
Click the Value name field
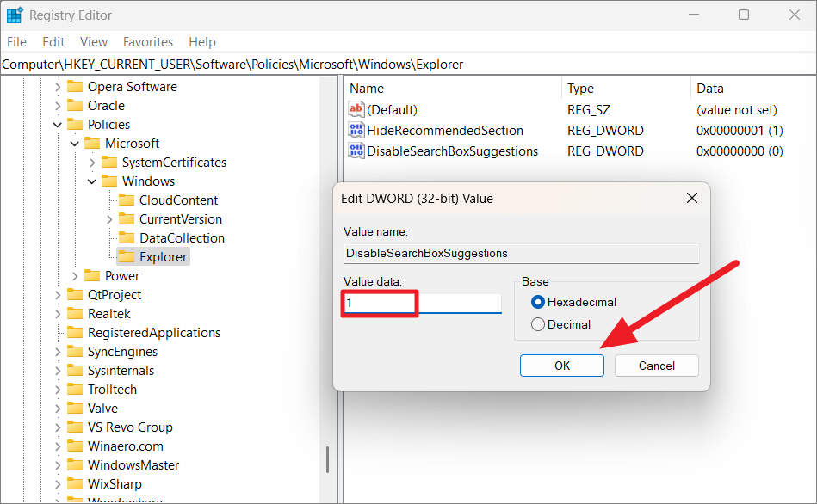pyautogui.click(x=521, y=253)
